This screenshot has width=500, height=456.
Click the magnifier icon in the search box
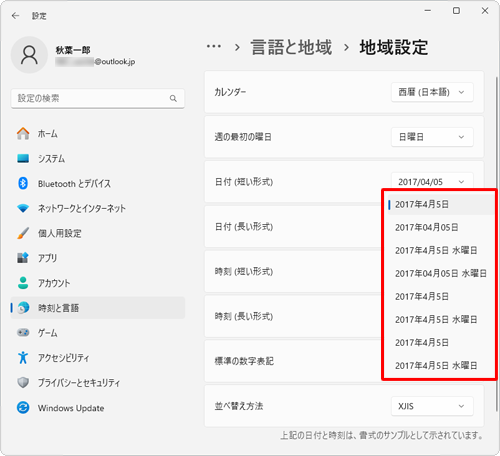pyautogui.click(x=173, y=98)
